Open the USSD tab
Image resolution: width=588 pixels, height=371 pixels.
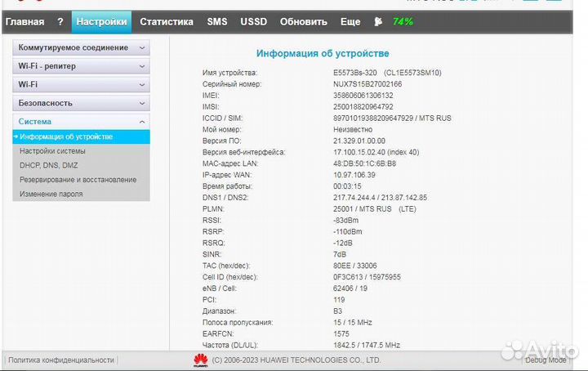coord(253,22)
